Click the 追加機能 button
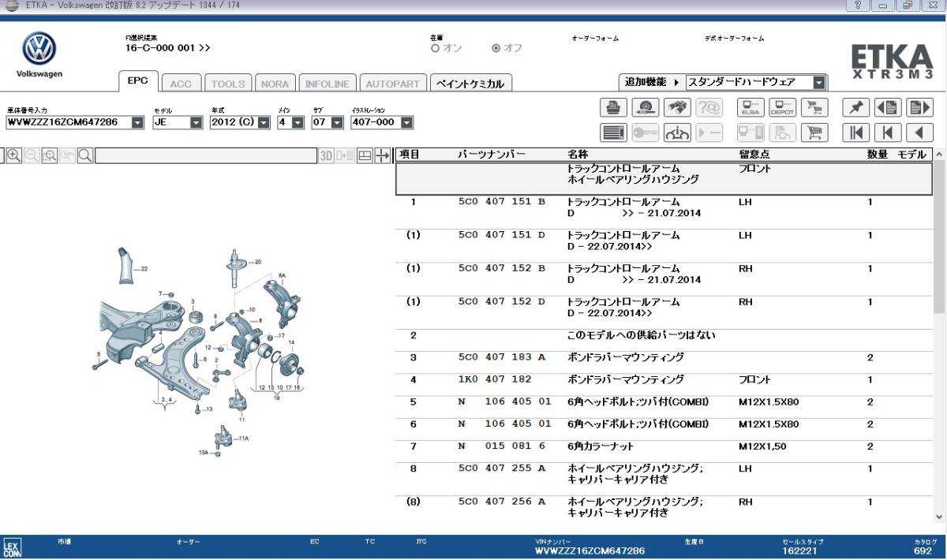 (x=647, y=81)
